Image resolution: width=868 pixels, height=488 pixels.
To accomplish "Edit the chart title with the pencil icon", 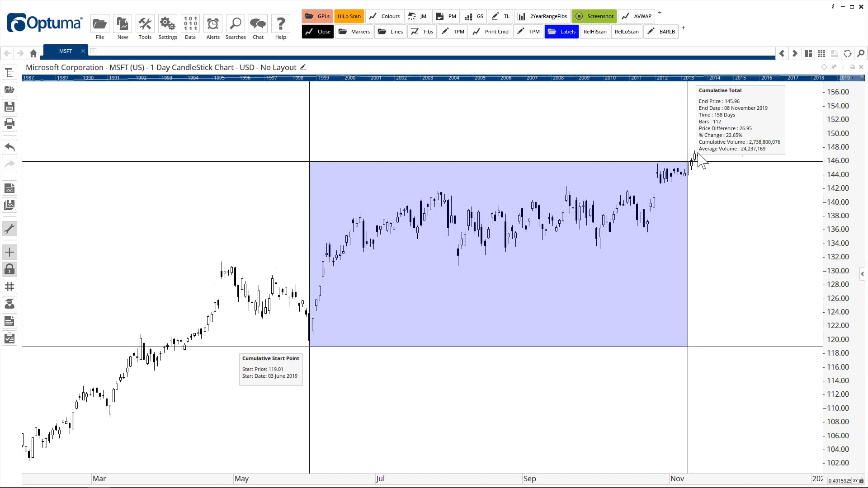I will point(303,67).
